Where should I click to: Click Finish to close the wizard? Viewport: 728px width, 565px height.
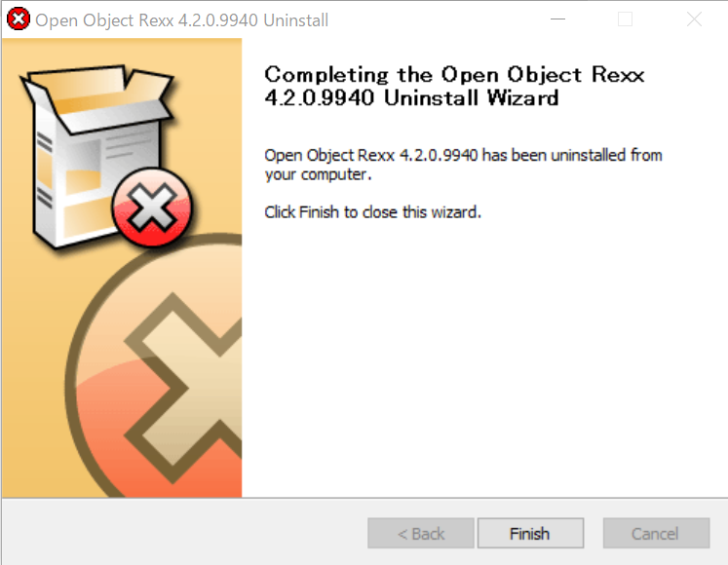pos(530,534)
